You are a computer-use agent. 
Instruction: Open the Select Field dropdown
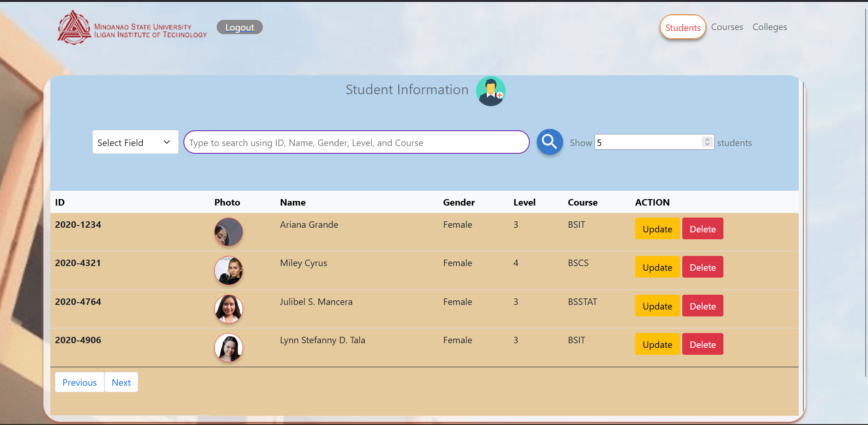tap(135, 142)
